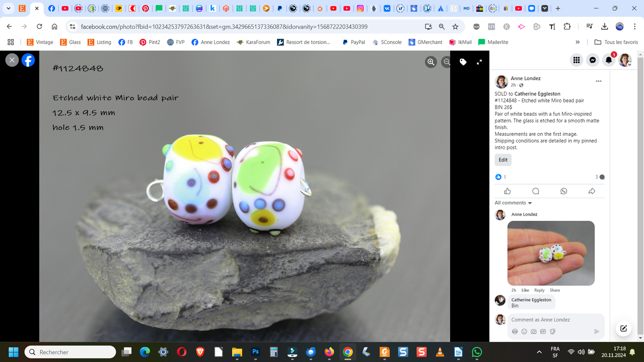Open Chrome downloads icon
Viewport: 644px width, 362px height.
click(x=604, y=27)
